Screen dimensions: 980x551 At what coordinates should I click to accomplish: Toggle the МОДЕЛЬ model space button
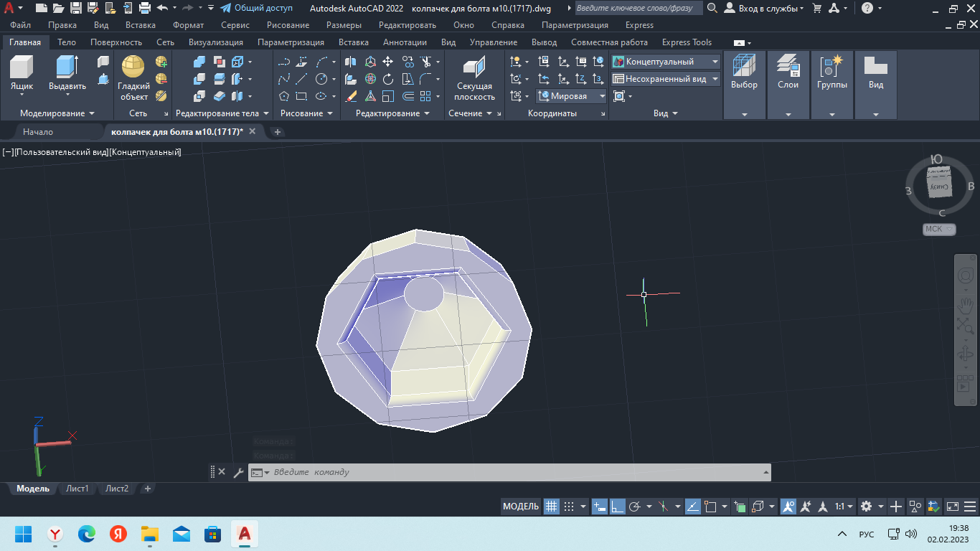tap(521, 507)
